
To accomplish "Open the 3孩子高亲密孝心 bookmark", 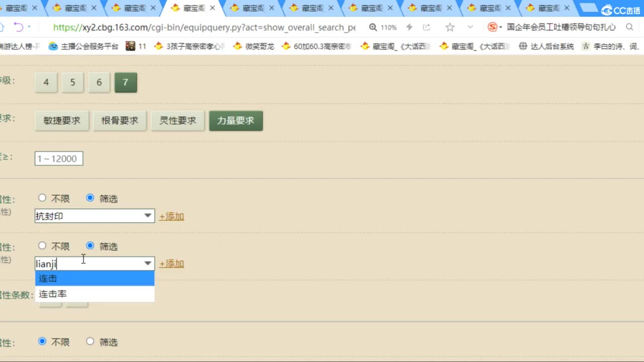I will [x=190, y=46].
